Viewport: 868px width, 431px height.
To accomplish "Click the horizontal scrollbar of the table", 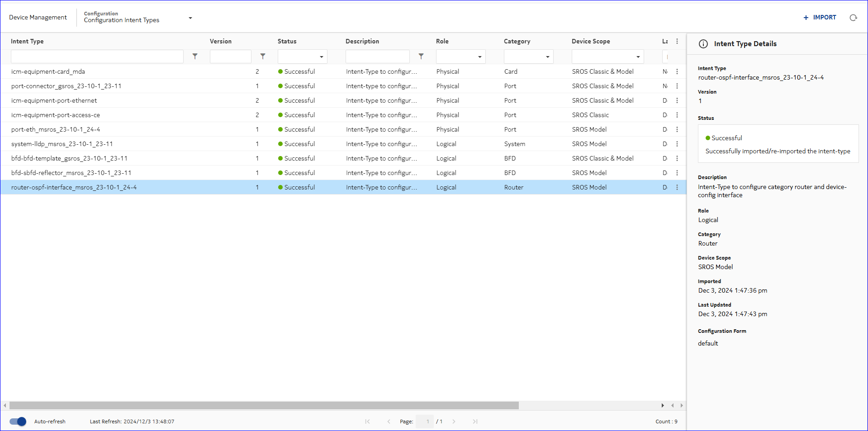I will pyautogui.click(x=264, y=405).
